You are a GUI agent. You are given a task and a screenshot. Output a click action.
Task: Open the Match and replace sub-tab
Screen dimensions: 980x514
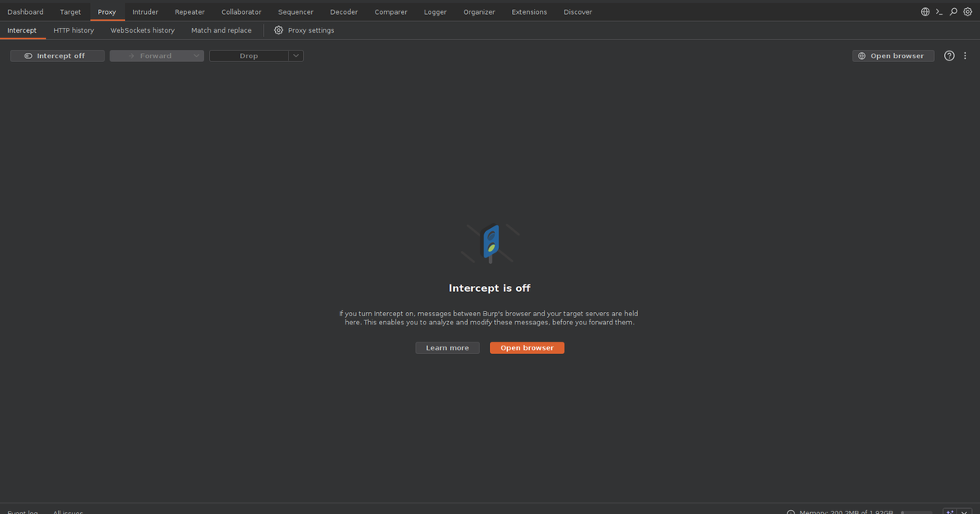pos(221,30)
